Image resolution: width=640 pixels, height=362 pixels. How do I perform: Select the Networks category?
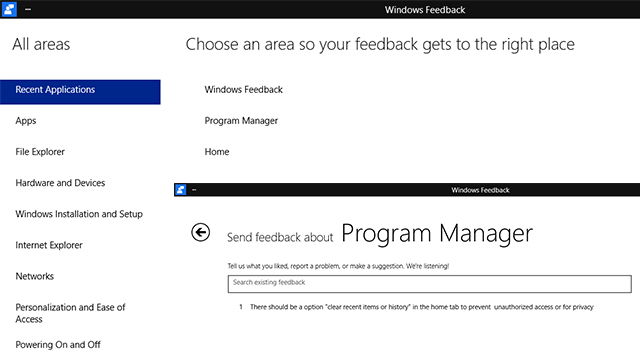click(35, 276)
